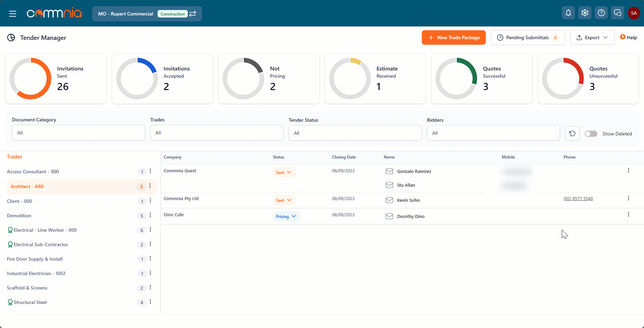Select the Client - 000 trade
This screenshot has width=644, height=328.
[19, 201]
